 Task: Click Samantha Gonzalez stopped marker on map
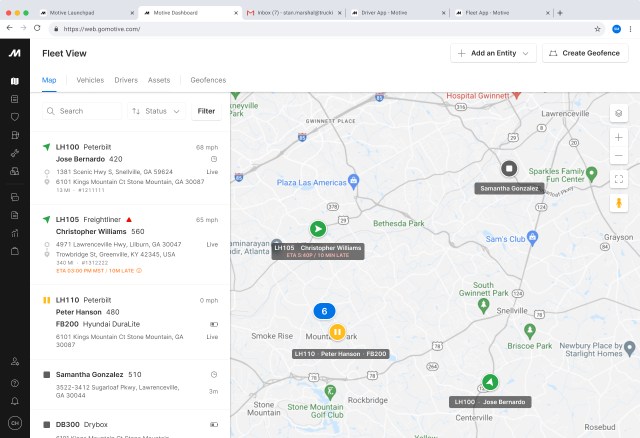click(x=509, y=169)
